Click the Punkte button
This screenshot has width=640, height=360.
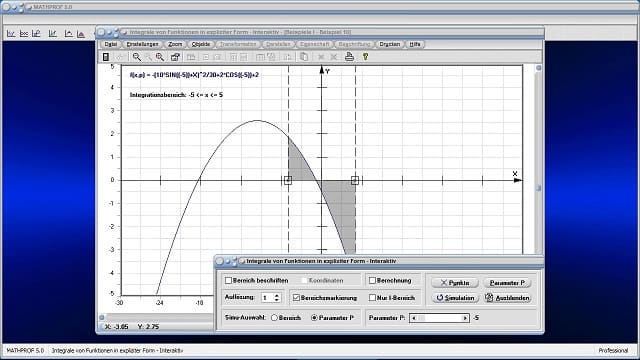pyautogui.click(x=455, y=283)
